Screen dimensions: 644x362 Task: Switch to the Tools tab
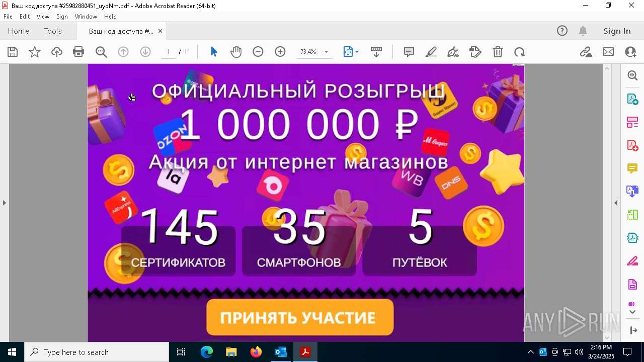[53, 31]
